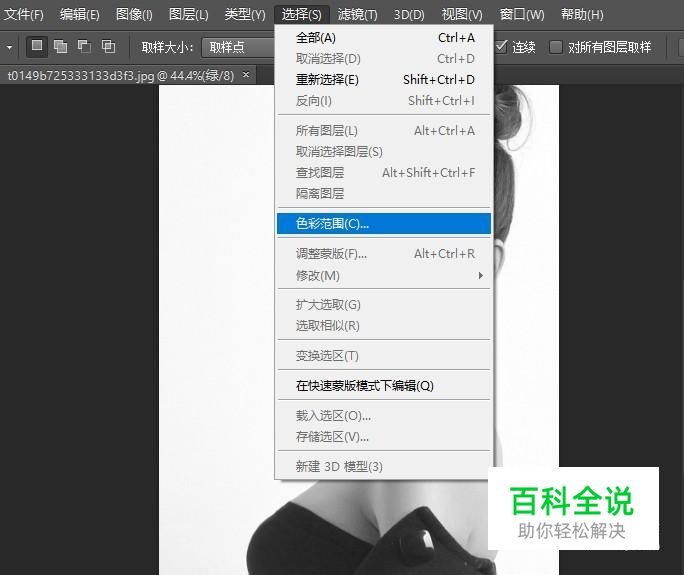This screenshot has width=684, height=575.
Task: Select New Selection mode icon
Action: tap(37, 46)
